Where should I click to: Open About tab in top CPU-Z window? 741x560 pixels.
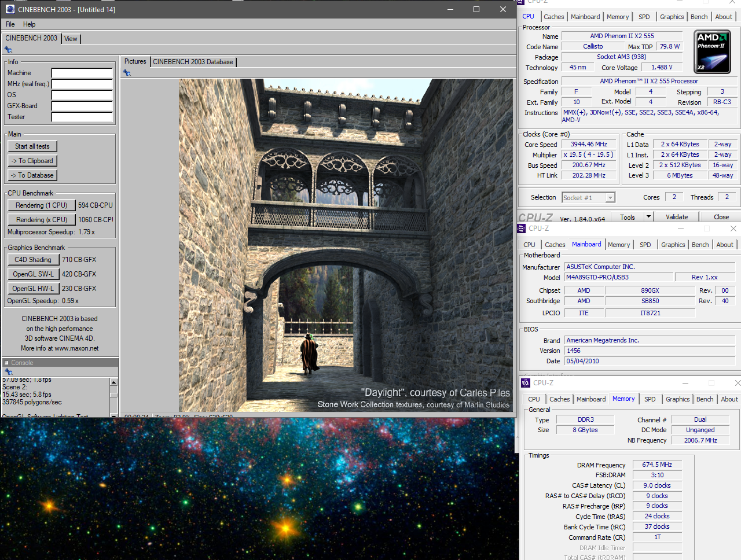(724, 17)
